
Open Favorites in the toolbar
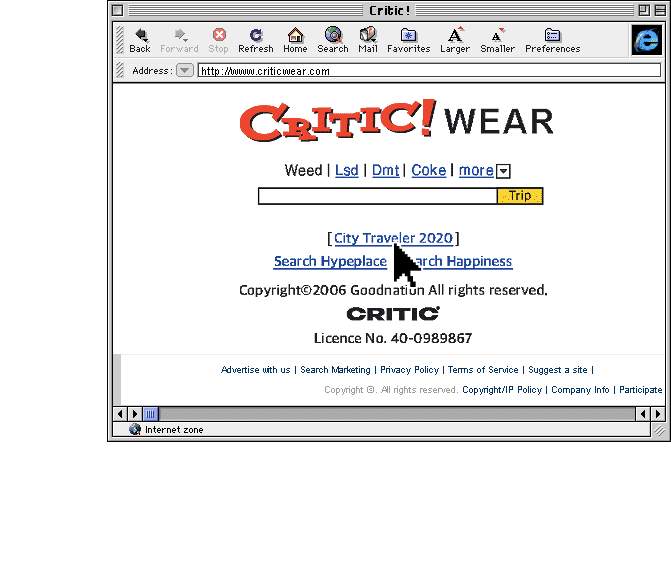(x=408, y=36)
